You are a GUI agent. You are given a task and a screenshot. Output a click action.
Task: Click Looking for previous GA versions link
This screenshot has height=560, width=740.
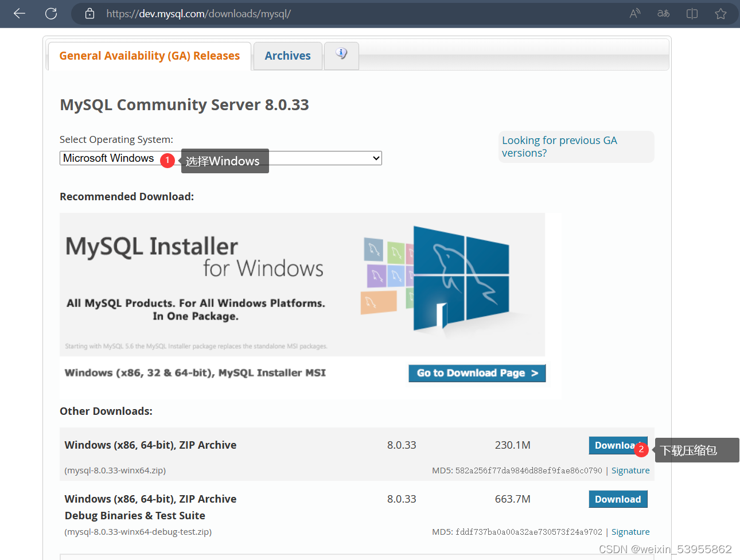pyautogui.click(x=559, y=146)
